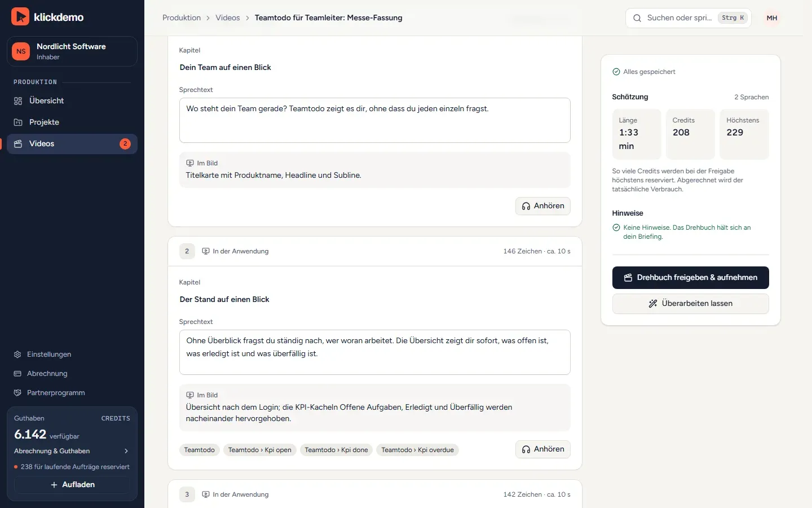Navigate to Produktion breadcrumb
Viewport: 812px width, 508px height.
pyautogui.click(x=182, y=17)
